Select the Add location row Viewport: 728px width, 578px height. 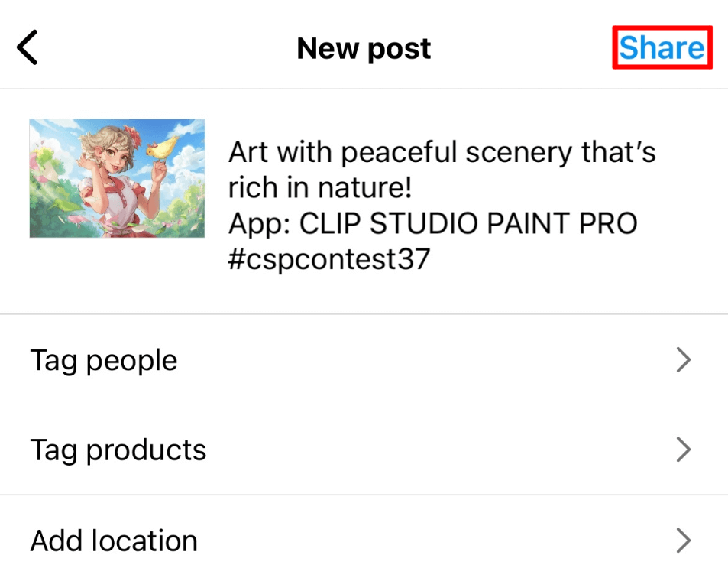coord(115,541)
